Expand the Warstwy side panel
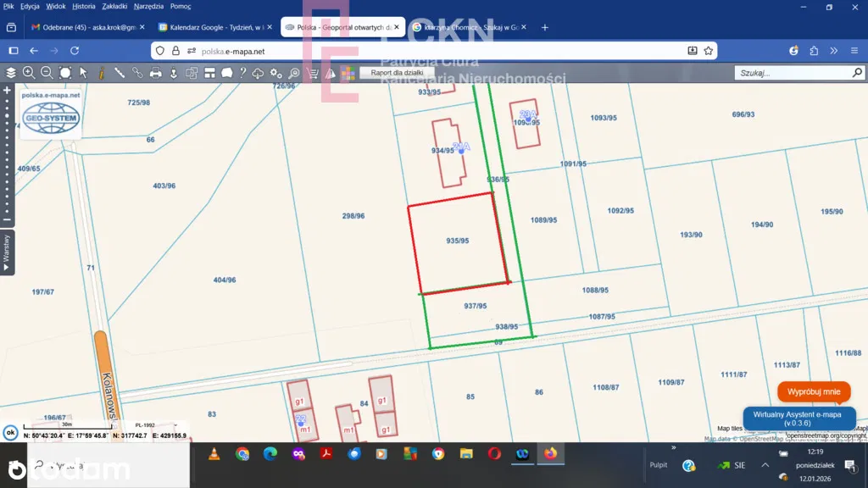868x488 pixels. coord(7,252)
